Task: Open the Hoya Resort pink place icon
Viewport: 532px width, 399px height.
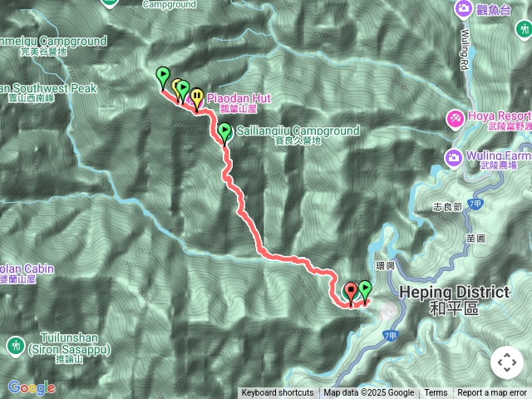Action: click(455, 120)
